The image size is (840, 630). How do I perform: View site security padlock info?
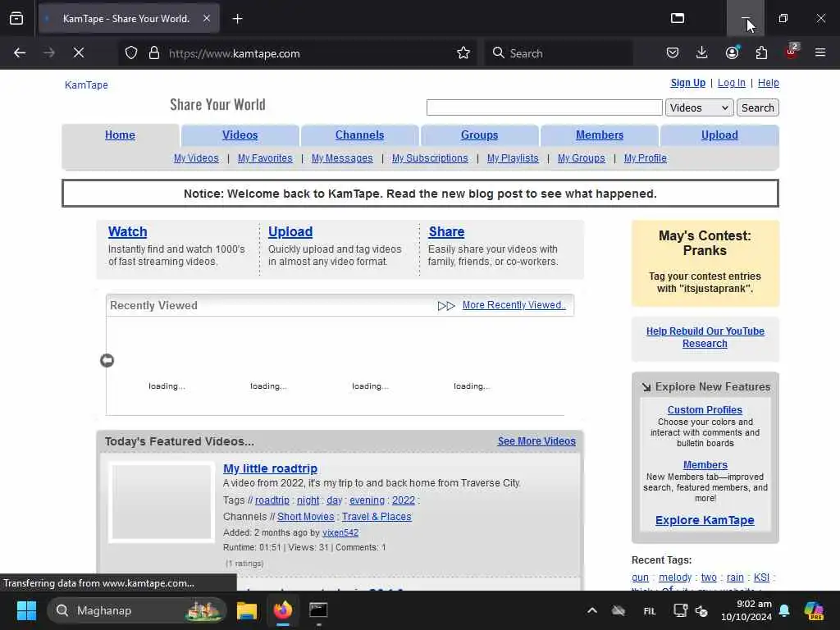(x=154, y=53)
